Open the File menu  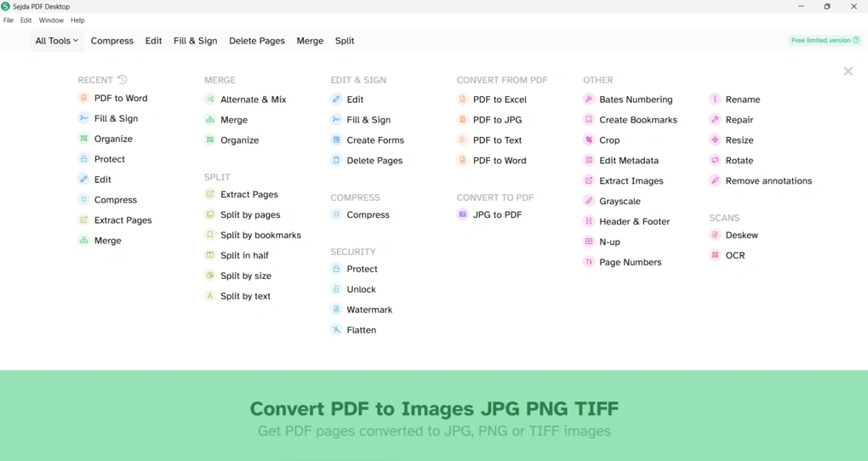coord(9,20)
